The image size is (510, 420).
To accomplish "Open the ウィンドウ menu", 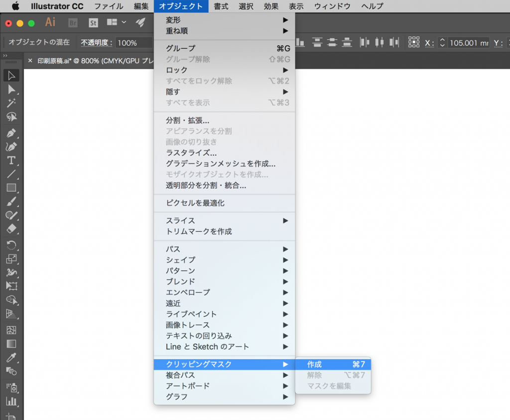I will coord(332,6).
